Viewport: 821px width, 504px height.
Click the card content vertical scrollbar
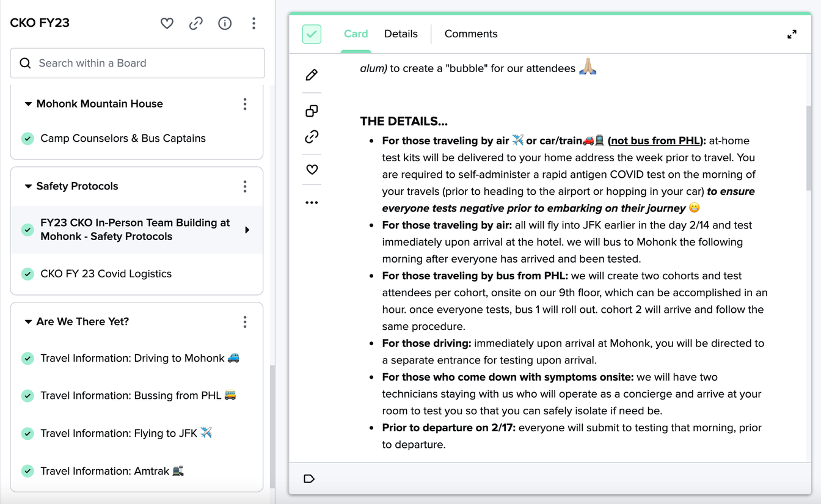pos(809,147)
